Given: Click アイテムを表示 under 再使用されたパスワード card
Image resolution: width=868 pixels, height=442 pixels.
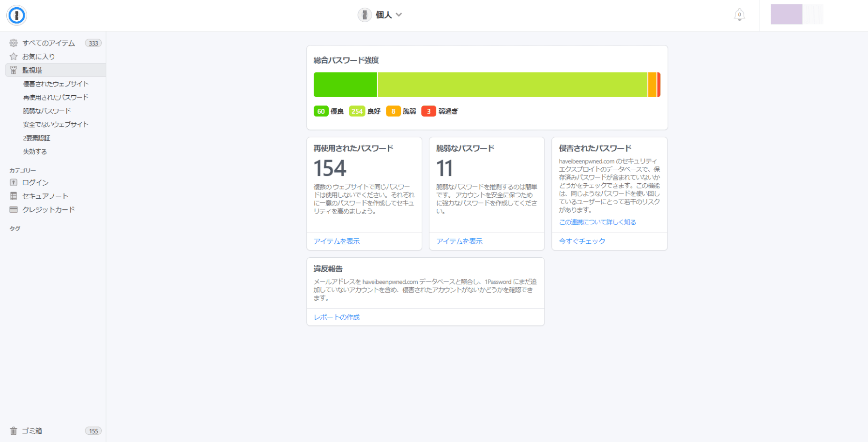Looking at the screenshot, I should coord(336,241).
